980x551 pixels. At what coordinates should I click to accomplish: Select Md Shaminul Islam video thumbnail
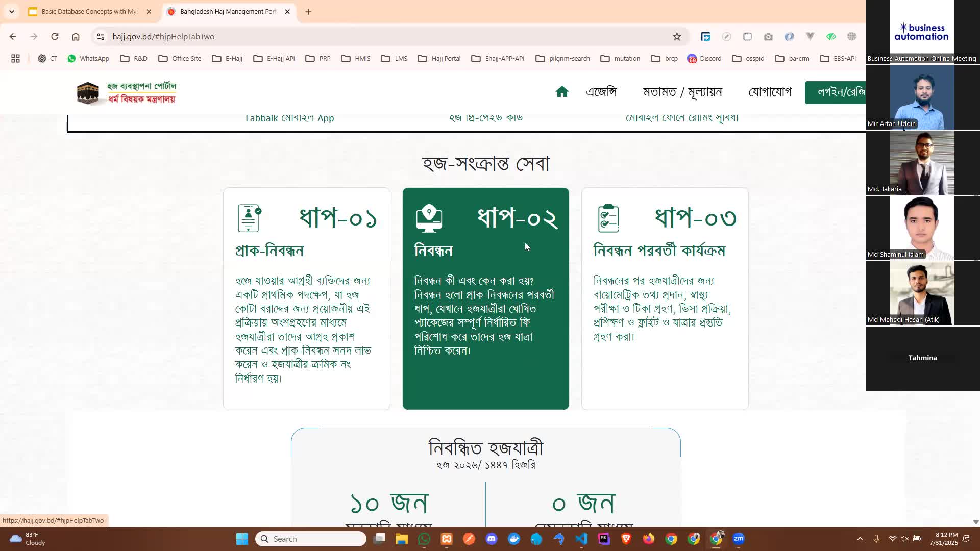pos(922,228)
